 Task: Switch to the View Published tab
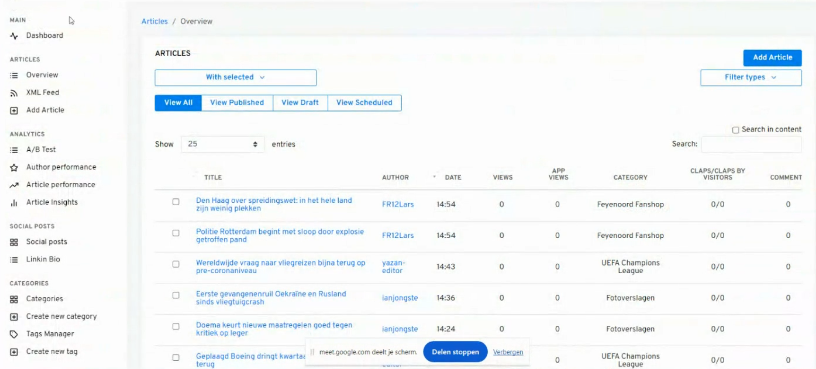click(x=237, y=103)
